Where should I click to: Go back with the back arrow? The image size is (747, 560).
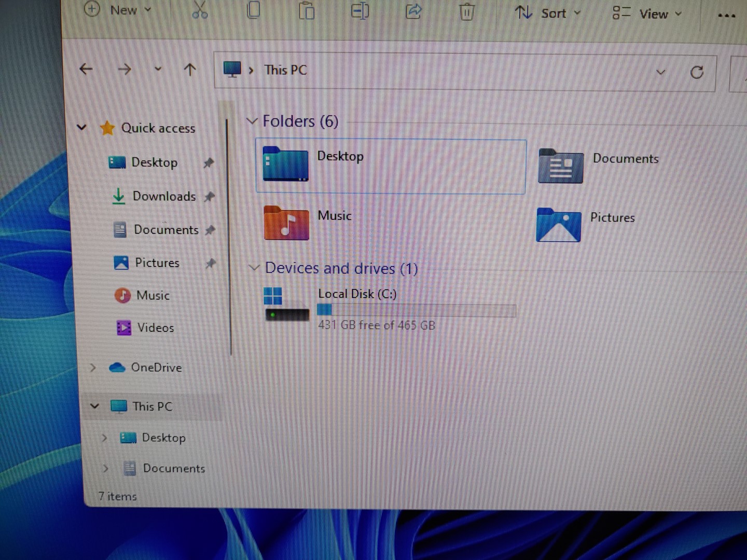click(86, 68)
